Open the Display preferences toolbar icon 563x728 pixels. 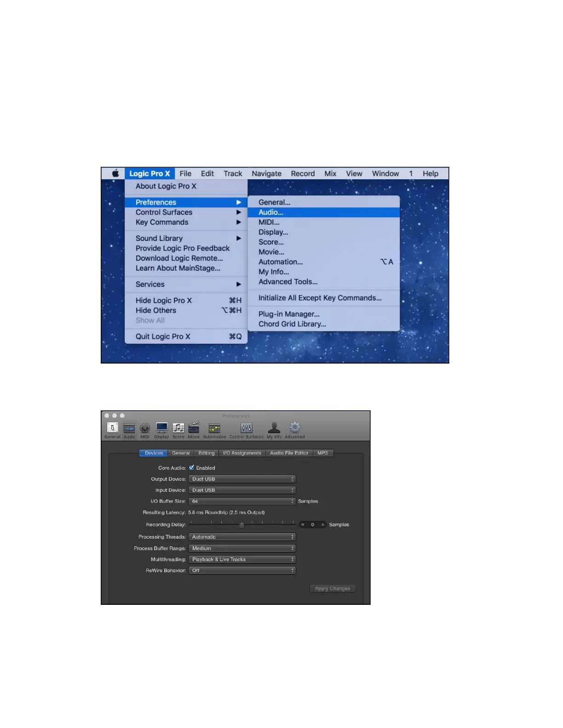point(161,431)
